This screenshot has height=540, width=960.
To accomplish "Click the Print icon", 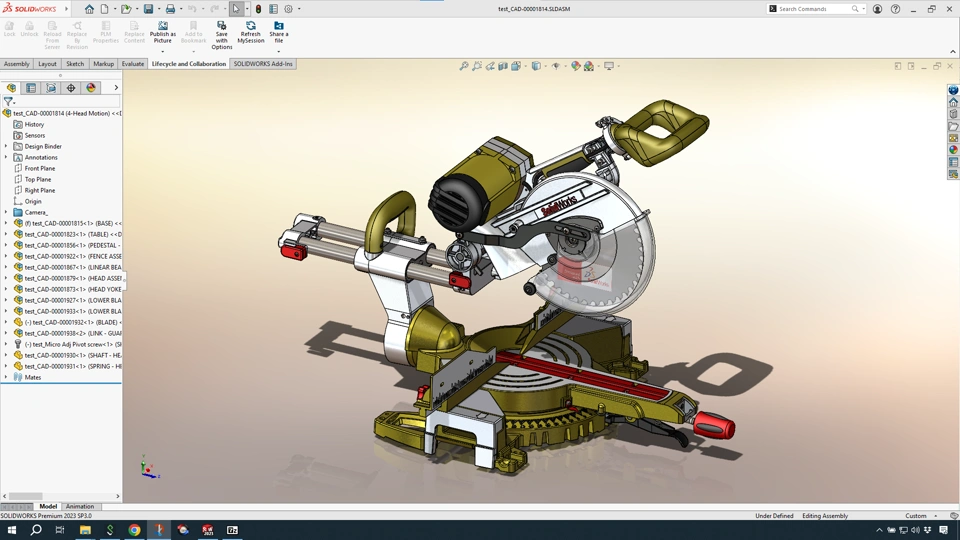I will coord(170,9).
